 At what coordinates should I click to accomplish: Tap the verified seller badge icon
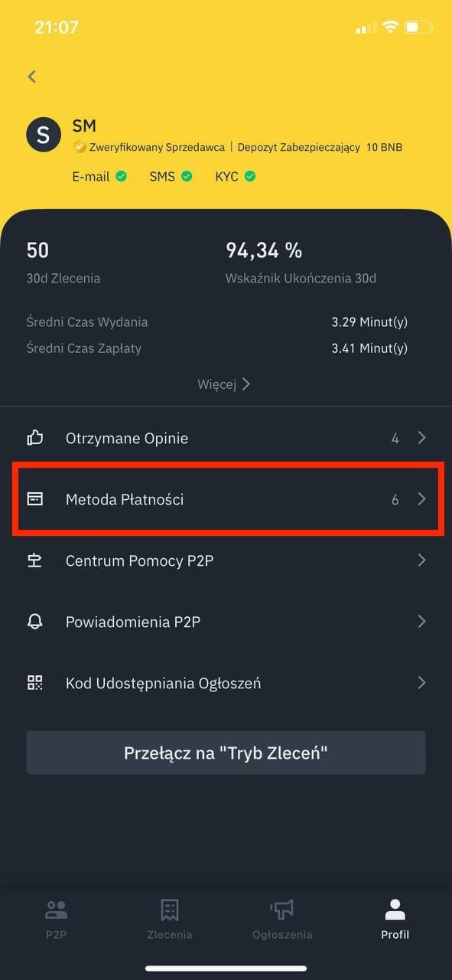[x=79, y=147]
